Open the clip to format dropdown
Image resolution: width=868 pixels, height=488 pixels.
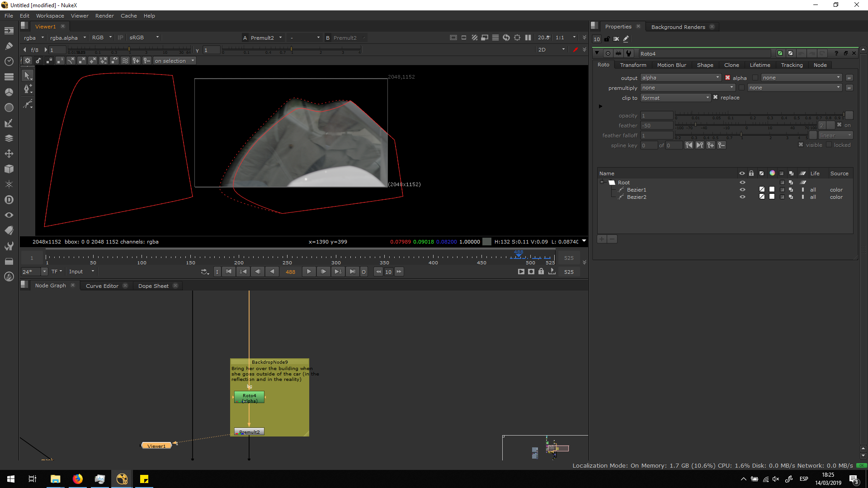pyautogui.click(x=675, y=98)
